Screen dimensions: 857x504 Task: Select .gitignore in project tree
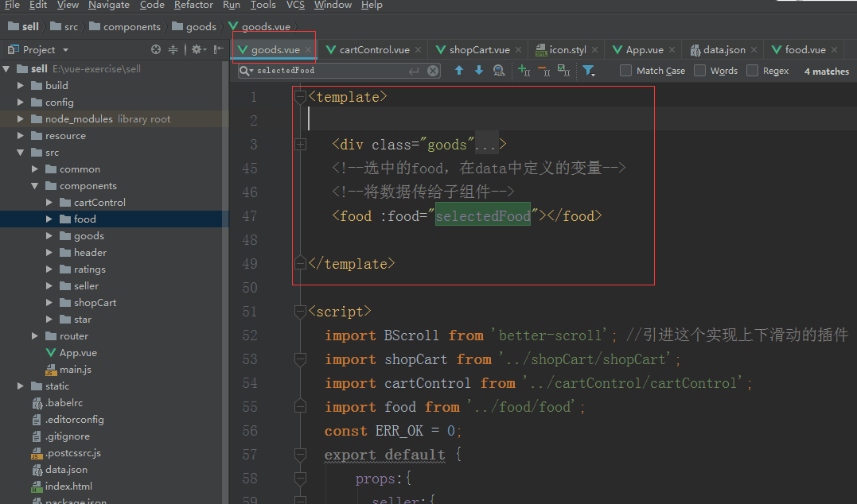(61, 436)
